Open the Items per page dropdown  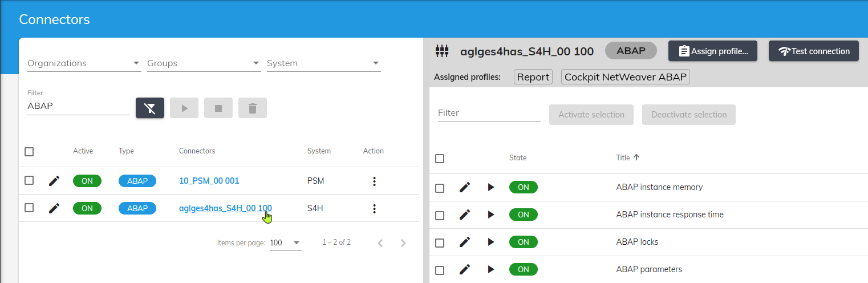(x=285, y=242)
